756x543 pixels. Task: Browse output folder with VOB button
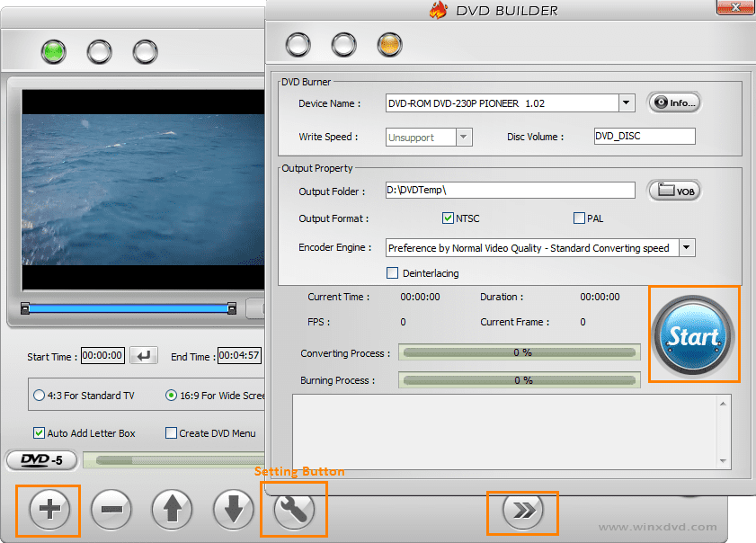click(674, 191)
